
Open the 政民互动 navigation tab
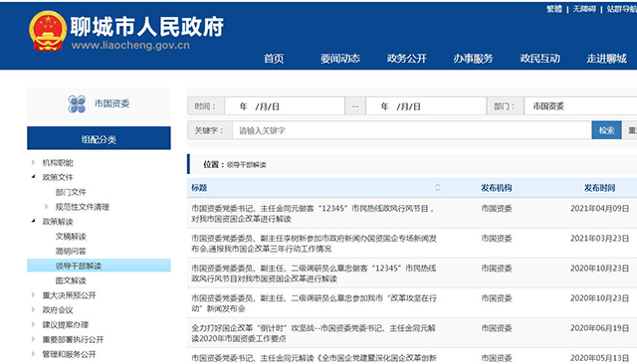coord(539,59)
